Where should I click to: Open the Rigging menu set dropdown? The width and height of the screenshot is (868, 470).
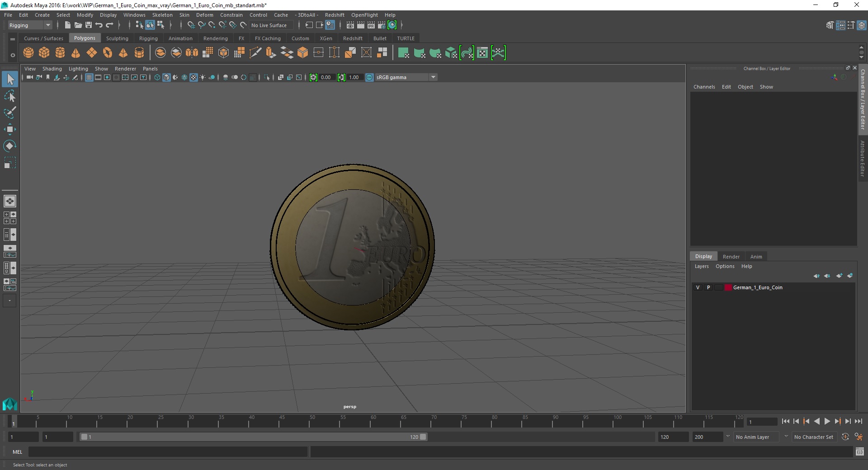(30, 25)
